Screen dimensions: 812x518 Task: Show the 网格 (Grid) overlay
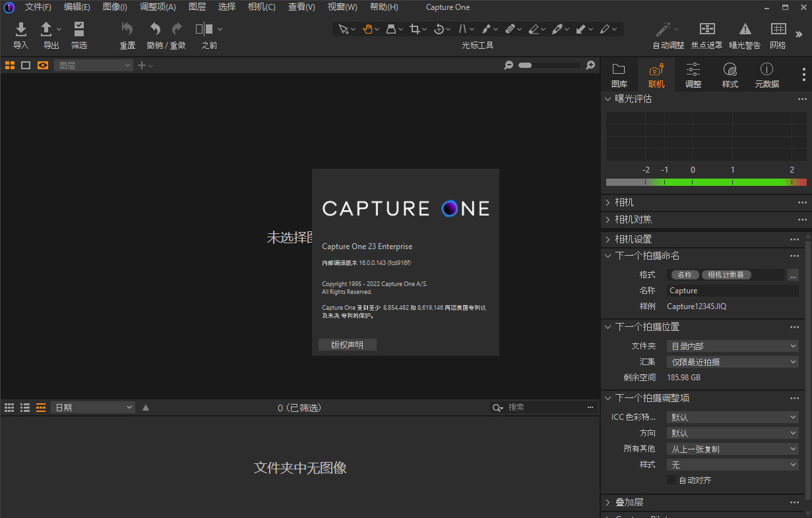[x=778, y=34]
